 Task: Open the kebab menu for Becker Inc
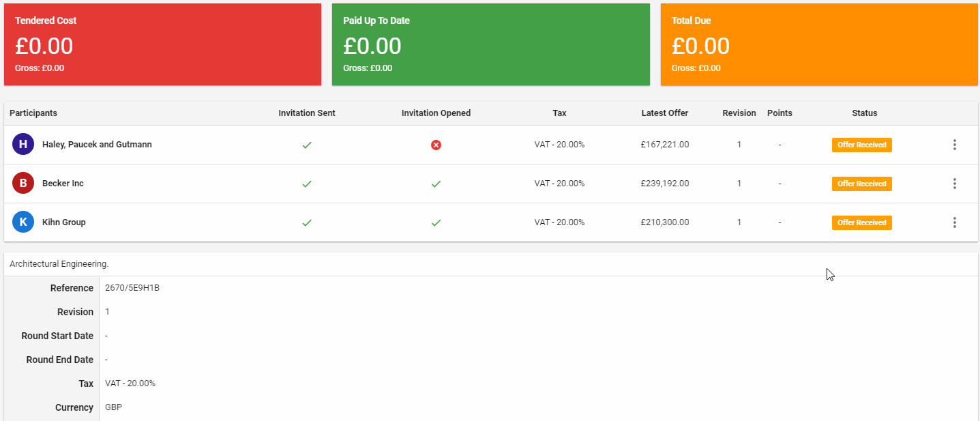coord(955,184)
